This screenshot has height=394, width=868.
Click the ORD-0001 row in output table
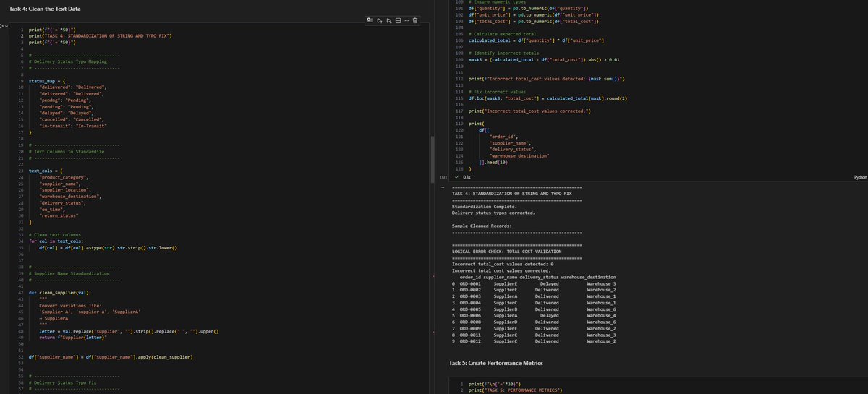532,283
